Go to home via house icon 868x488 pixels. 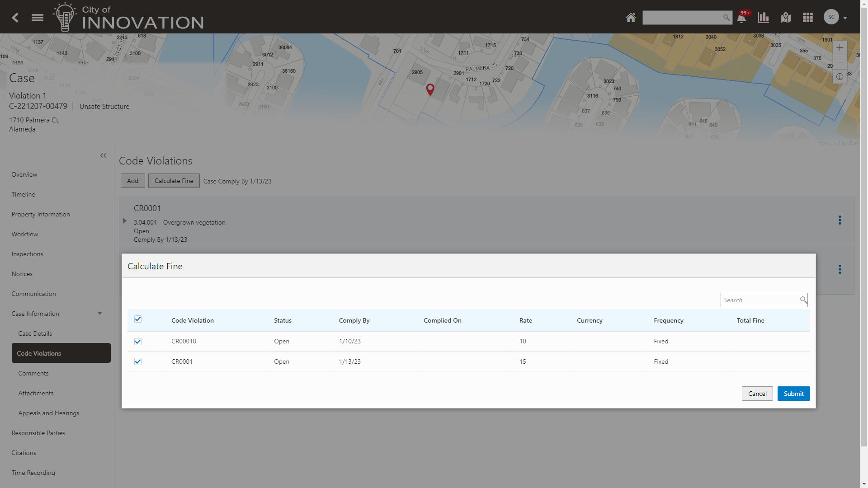[631, 18]
